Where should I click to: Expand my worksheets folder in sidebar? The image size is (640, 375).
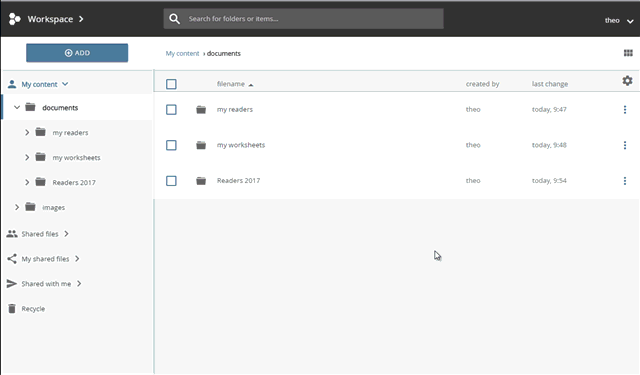click(x=27, y=157)
